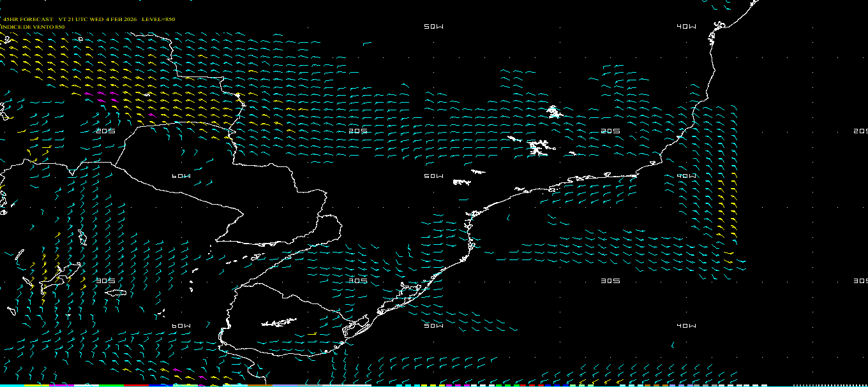This screenshot has width=868, height=387.
Task: Click the middle-row 50W longitude label
Action: 433,176
